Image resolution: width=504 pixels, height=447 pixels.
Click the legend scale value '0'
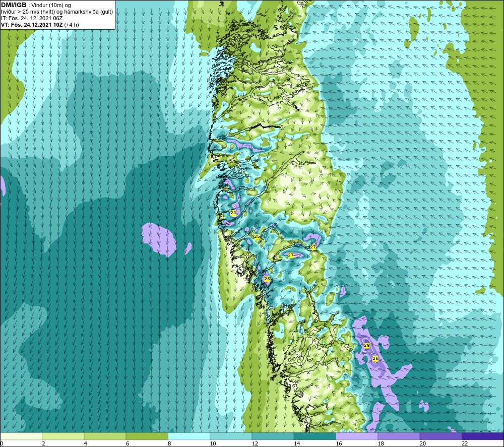click(2, 443)
